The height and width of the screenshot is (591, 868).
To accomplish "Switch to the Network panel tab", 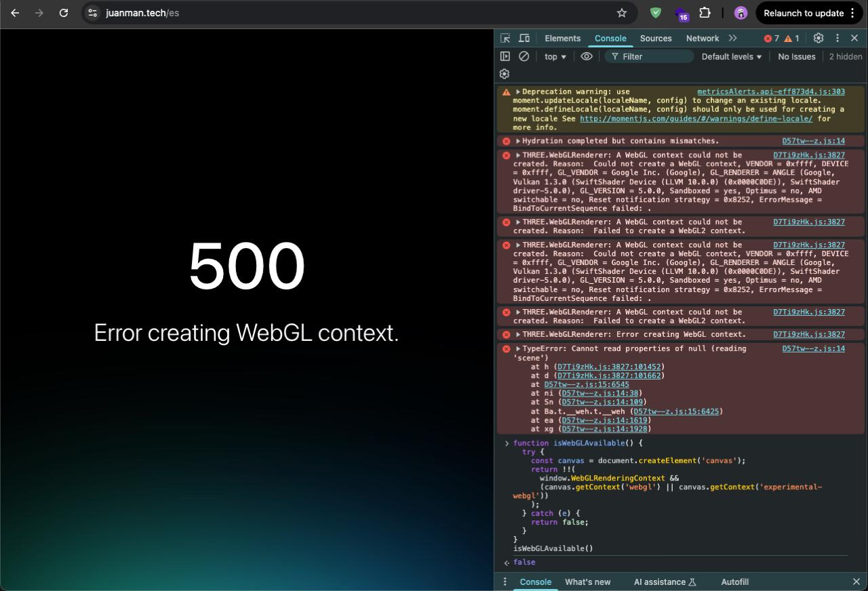I will point(702,38).
